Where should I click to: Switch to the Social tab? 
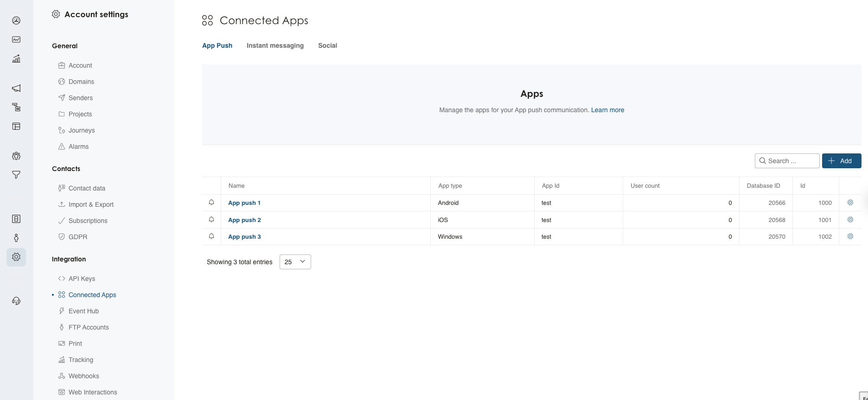327,45
